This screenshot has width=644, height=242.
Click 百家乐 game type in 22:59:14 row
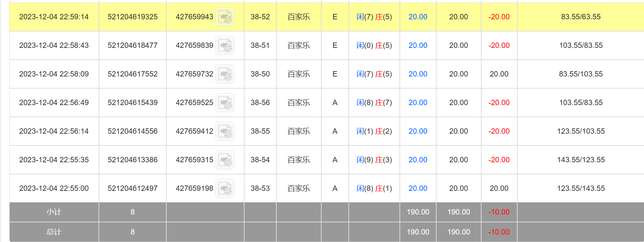[299, 17]
